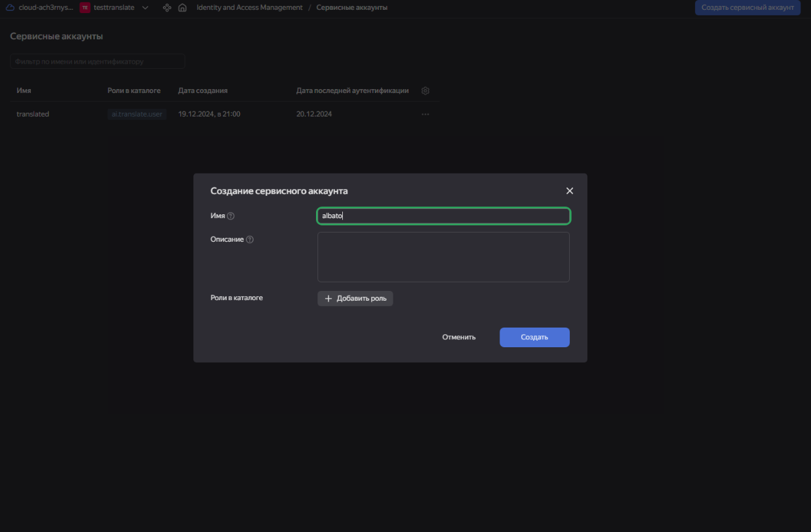
Task: Click the cloud icon in breadcrumbs
Action: (10, 8)
